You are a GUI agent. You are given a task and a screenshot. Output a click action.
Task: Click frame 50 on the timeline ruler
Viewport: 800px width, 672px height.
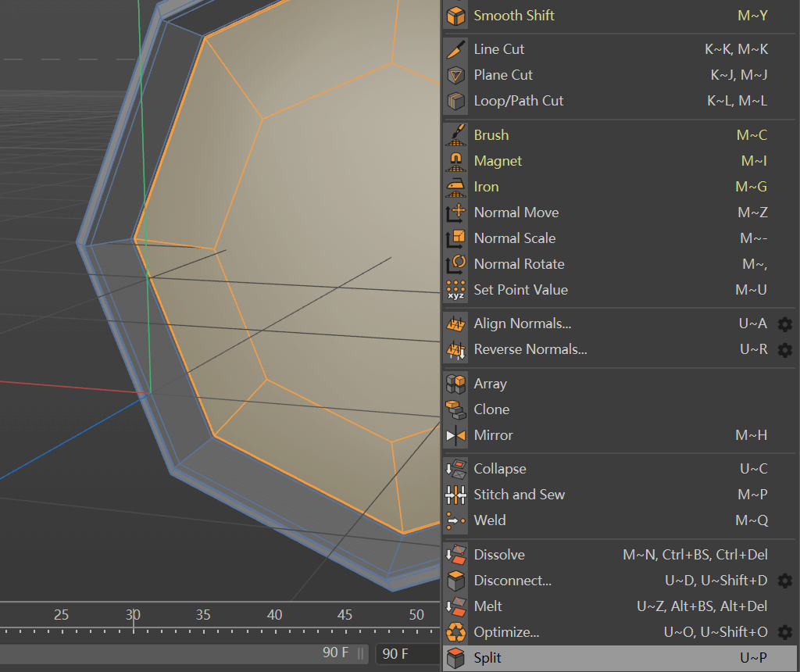416,615
